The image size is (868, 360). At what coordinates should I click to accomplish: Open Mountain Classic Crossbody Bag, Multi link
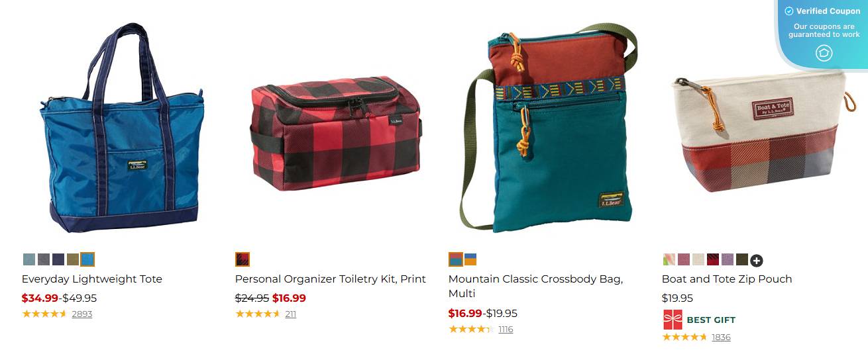coord(536,286)
